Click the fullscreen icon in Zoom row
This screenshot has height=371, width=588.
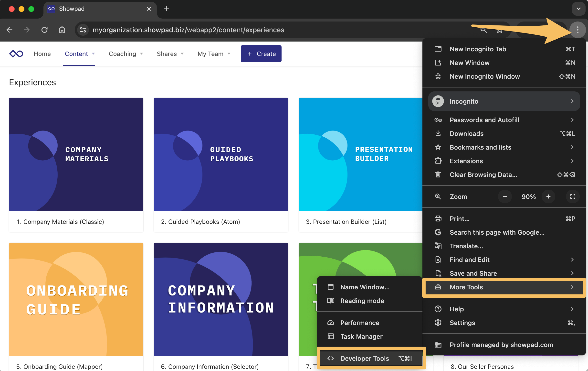[573, 197]
